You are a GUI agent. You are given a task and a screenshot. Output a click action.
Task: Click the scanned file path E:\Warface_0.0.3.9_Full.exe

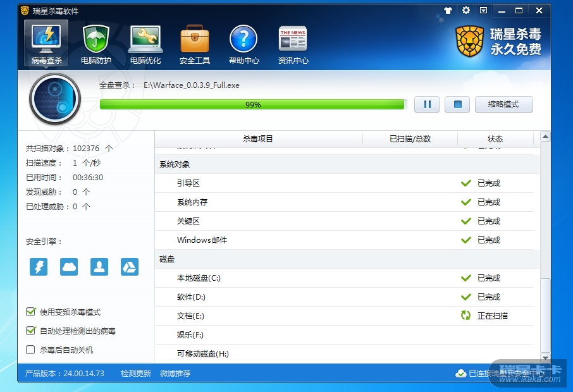(192, 85)
